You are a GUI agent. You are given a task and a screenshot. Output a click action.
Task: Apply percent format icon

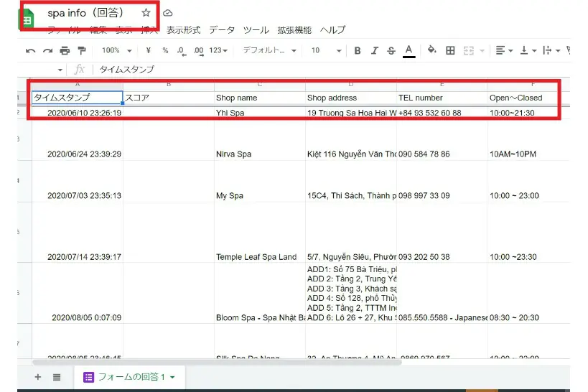tap(165, 50)
